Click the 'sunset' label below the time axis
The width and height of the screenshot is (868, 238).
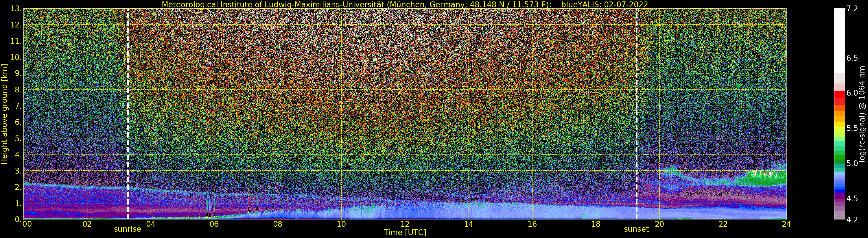pos(636,229)
